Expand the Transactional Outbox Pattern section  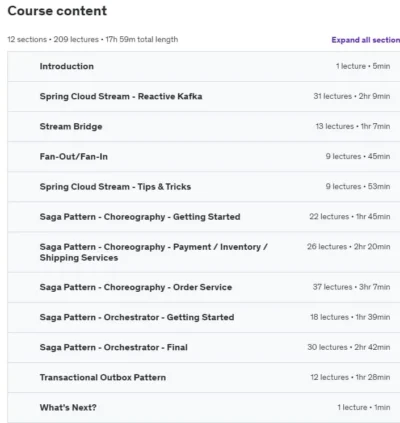(x=204, y=377)
